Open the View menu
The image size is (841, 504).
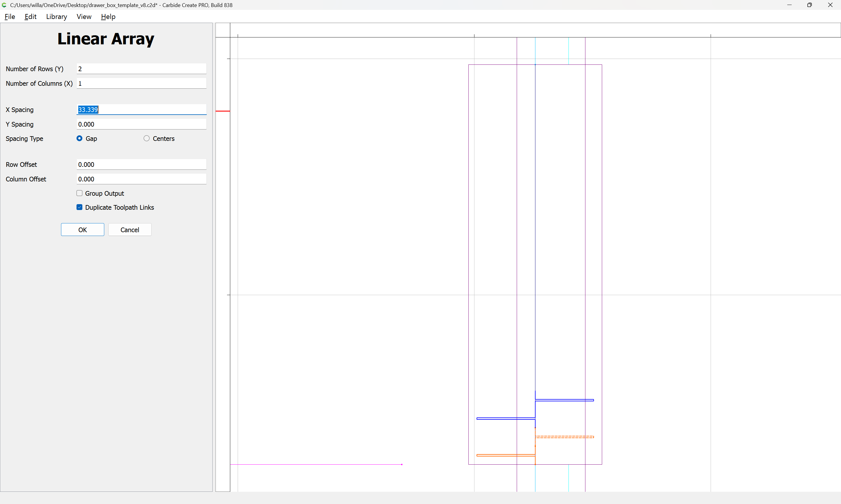click(84, 17)
